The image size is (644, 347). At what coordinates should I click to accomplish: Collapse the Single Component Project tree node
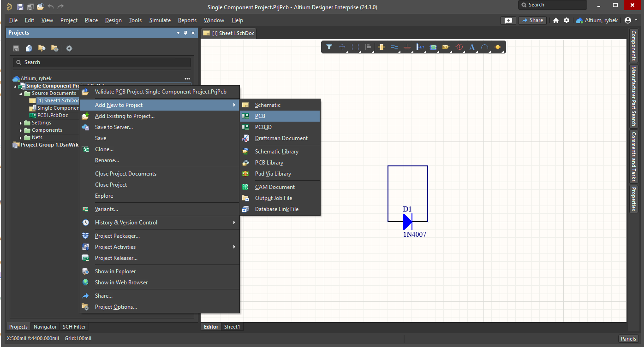point(15,86)
